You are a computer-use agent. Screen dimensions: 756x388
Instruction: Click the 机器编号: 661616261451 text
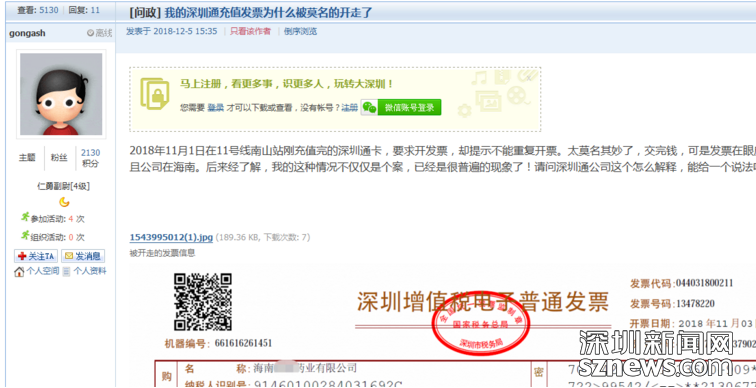[x=218, y=344]
